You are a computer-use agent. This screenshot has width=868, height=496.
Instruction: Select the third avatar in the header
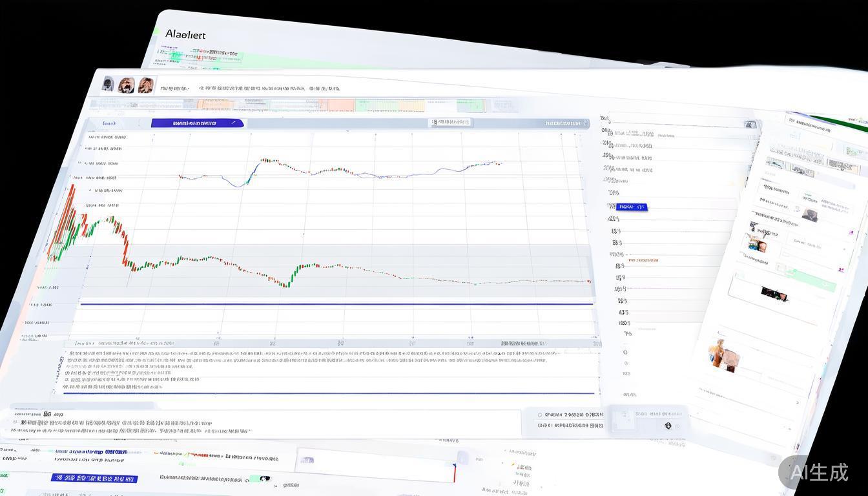tap(145, 85)
